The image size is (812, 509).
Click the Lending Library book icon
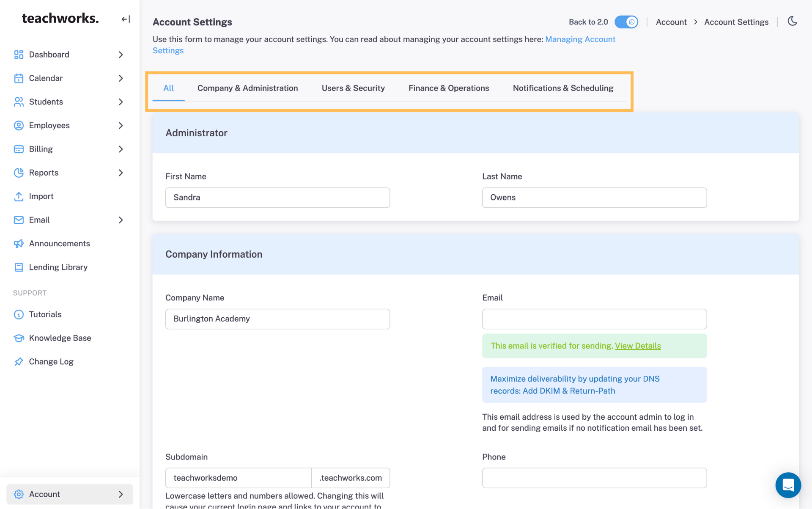tap(19, 267)
